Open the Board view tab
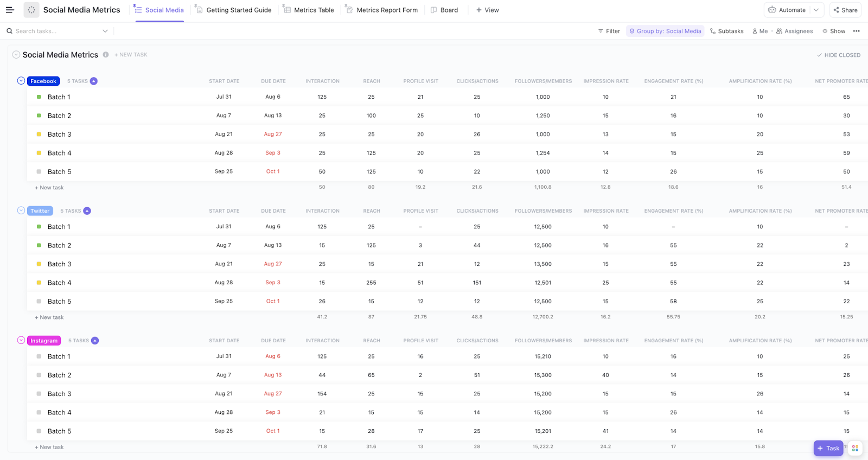Viewport: 868px width, 460px height. (444, 10)
